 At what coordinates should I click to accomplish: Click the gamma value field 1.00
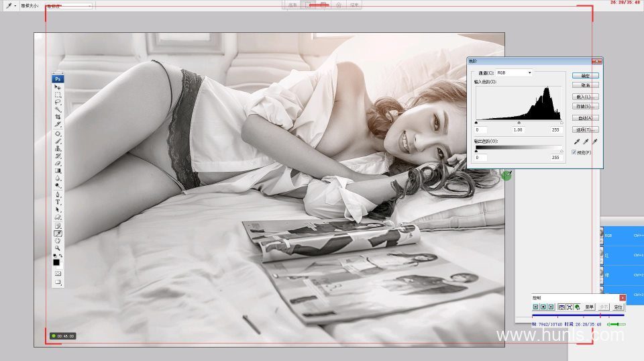coord(519,130)
